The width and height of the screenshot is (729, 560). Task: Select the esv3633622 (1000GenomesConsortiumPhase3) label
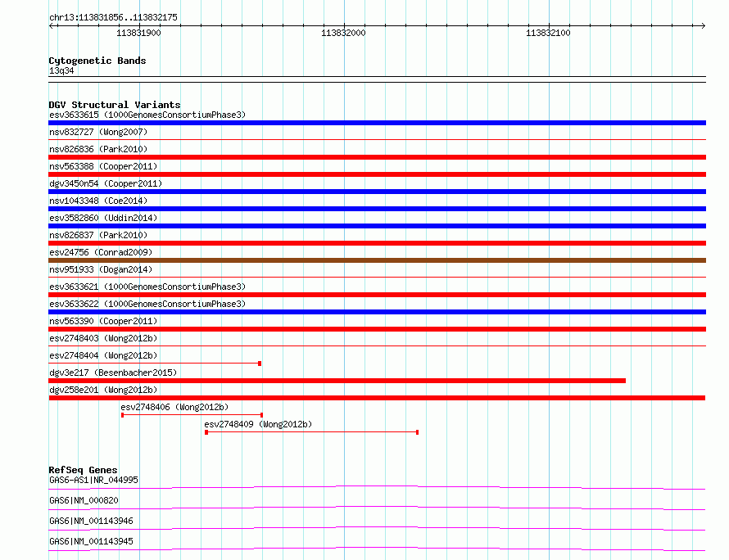click(147, 304)
